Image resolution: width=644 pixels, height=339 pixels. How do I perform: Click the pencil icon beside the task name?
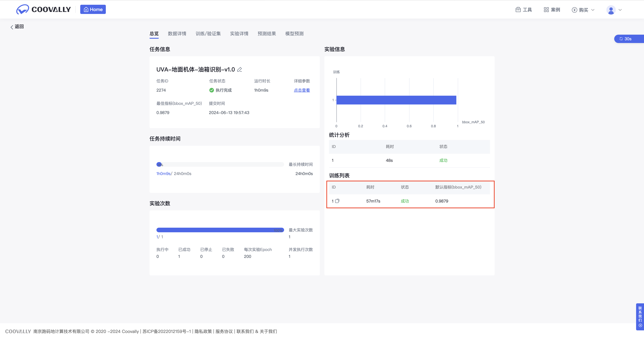pos(240,69)
